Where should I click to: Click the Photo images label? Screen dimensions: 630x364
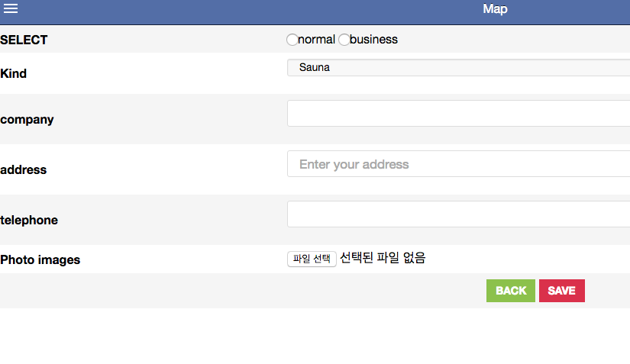point(40,259)
